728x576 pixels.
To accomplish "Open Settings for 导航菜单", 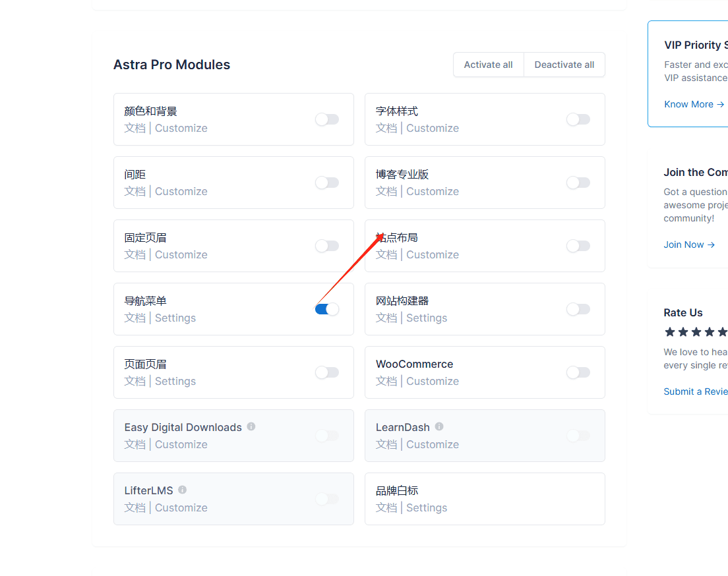I will click(175, 318).
